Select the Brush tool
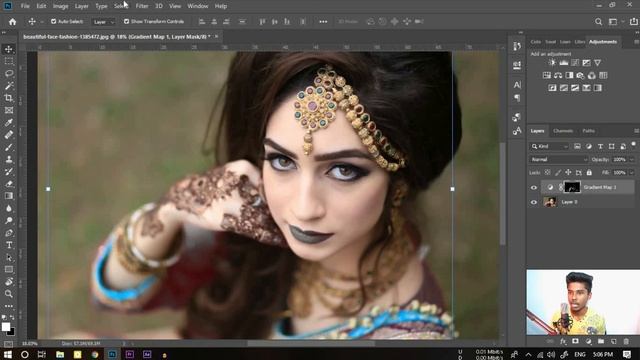This screenshot has height=360, width=640. pos(9,147)
